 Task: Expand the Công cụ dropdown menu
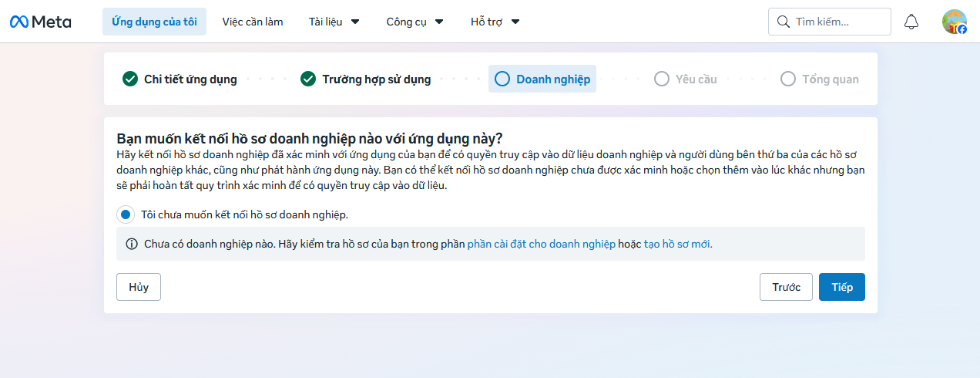tap(414, 22)
